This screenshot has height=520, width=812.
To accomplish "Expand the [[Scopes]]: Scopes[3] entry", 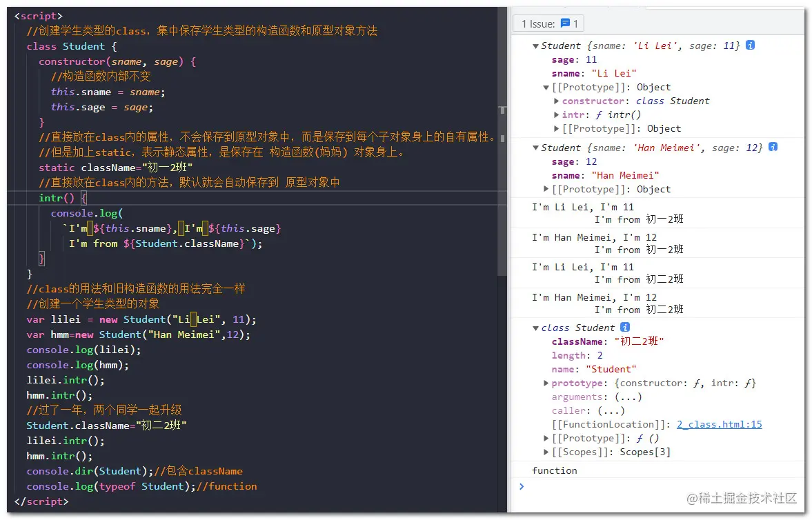I will tap(546, 452).
